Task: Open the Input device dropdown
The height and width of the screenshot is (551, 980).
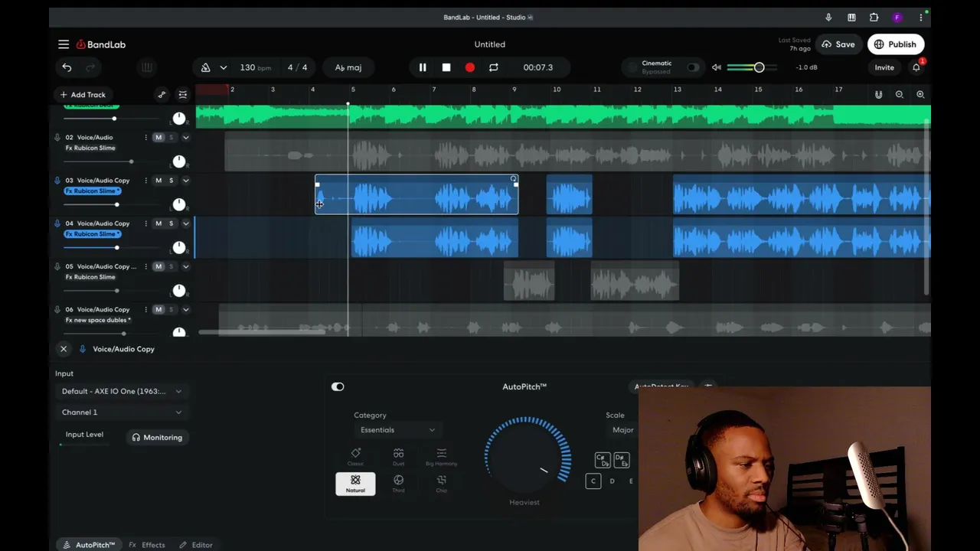Action: [x=122, y=391]
